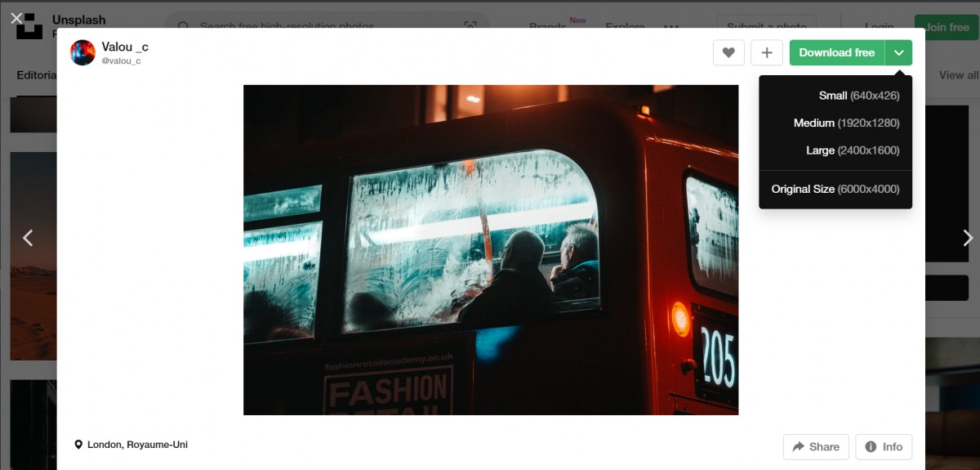The image size is (980, 470).
Task: Click the Download free button
Action: click(837, 53)
